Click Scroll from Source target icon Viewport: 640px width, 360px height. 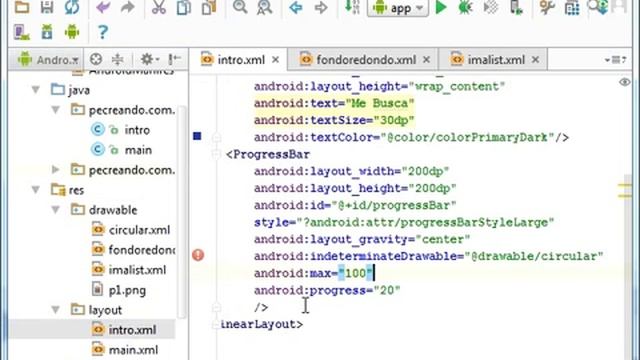tap(96, 60)
